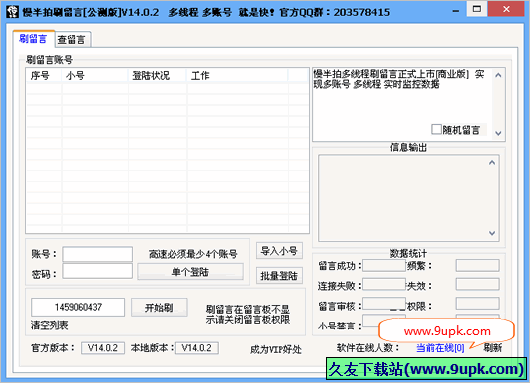The width and height of the screenshot is (530, 383).
Task: Click up arrow in 信息输出 box
Action: (x=492, y=163)
